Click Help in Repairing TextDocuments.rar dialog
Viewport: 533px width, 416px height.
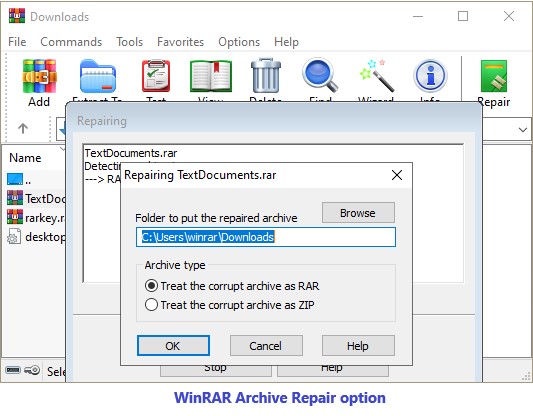pos(358,346)
